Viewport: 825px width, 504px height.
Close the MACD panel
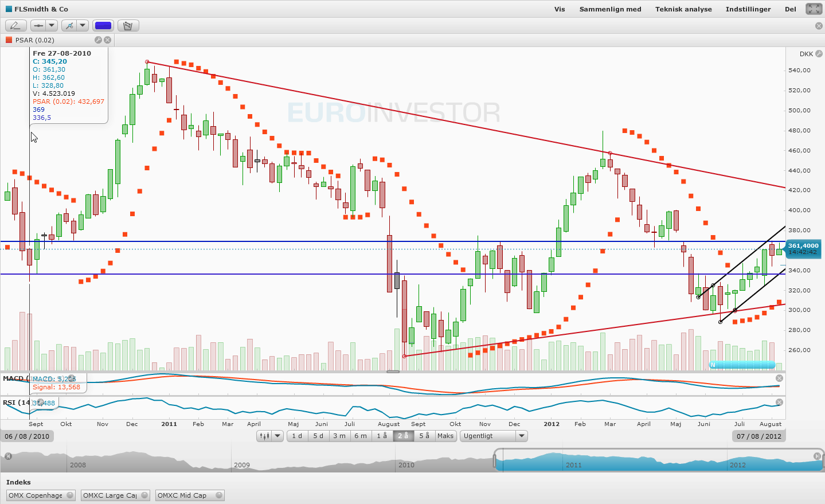pyautogui.click(x=779, y=378)
